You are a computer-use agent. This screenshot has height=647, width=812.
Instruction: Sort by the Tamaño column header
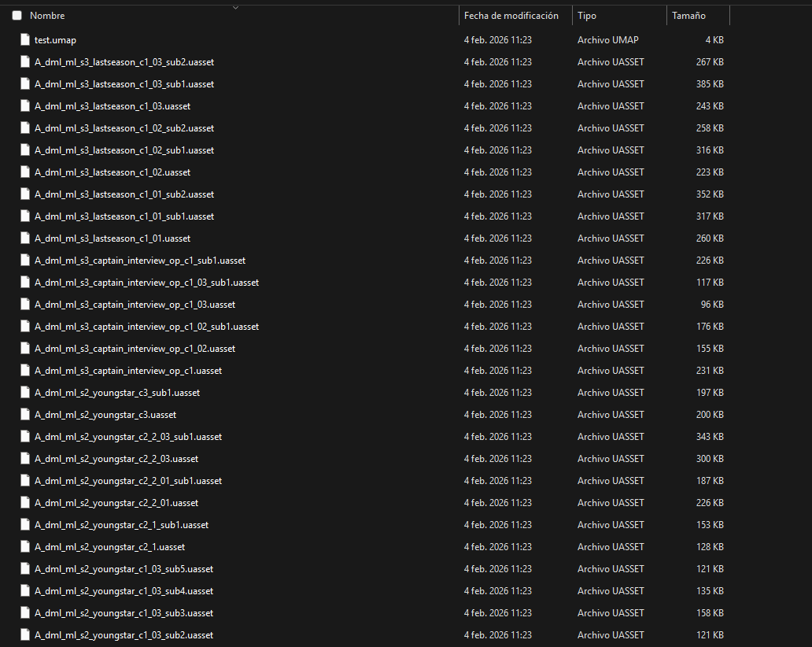(x=688, y=16)
